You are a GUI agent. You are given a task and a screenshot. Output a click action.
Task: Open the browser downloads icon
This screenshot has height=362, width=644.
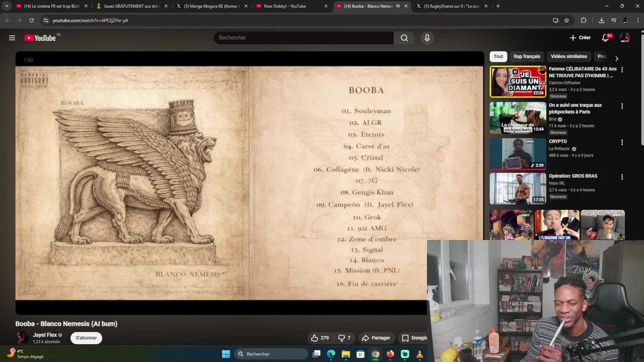601,20
